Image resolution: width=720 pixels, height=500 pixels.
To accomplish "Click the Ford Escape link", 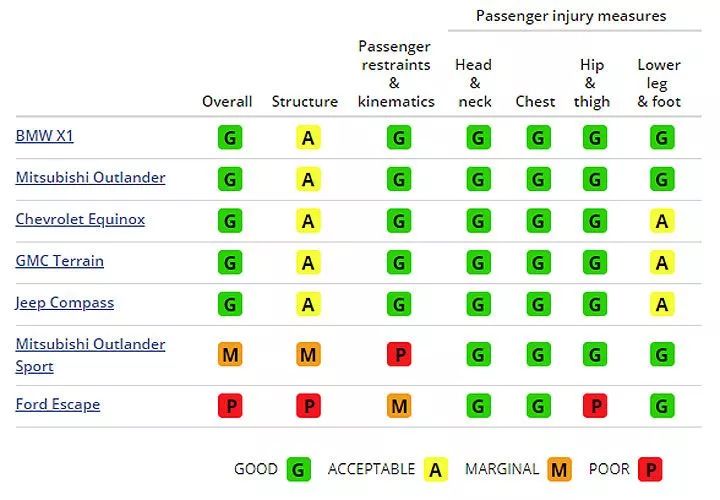I will (x=57, y=405).
